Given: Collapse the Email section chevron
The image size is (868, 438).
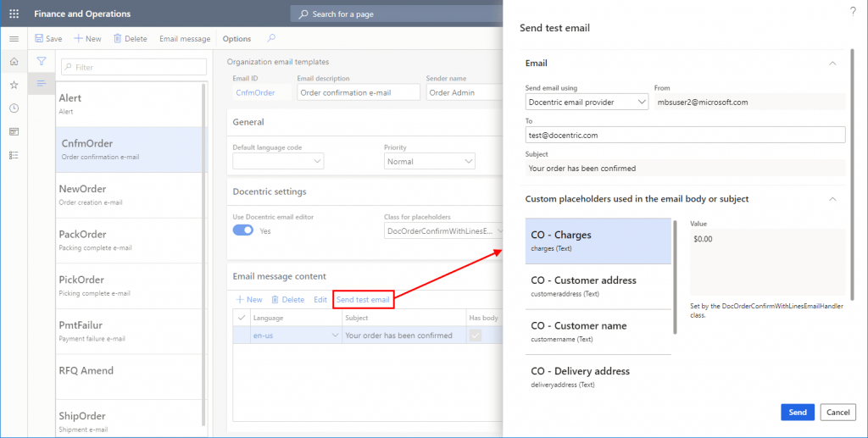Looking at the screenshot, I should point(832,64).
